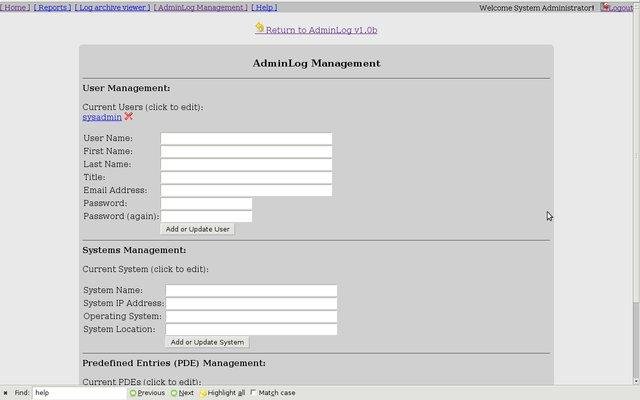The width and height of the screenshot is (640, 400).
Task: Click the Next search result arrow icon
Action: 174,393
